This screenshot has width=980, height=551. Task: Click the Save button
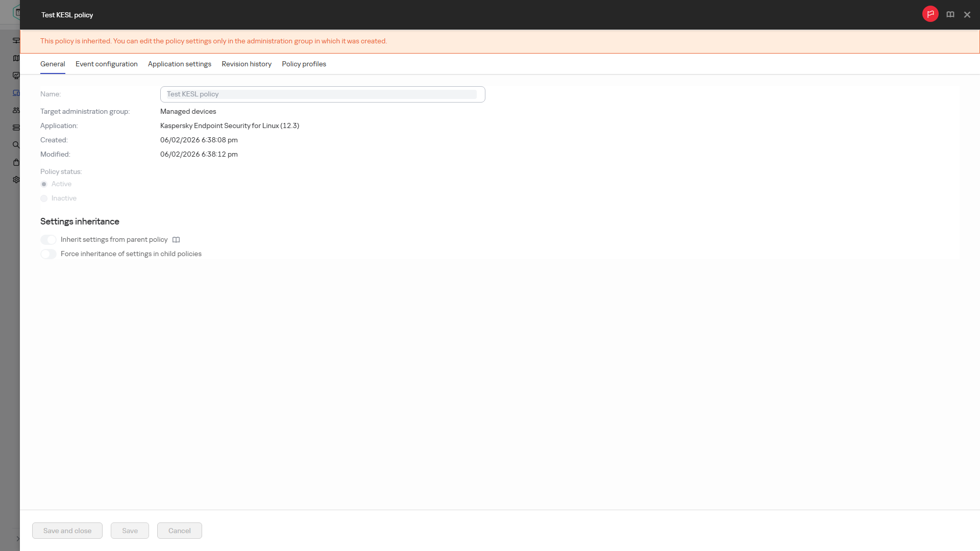pos(130,531)
